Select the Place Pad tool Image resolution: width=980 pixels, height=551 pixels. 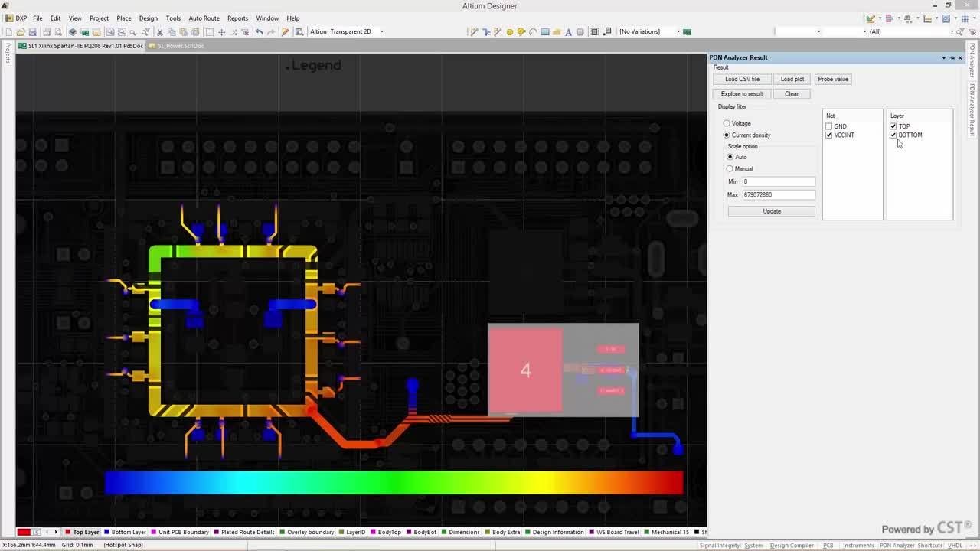tap(510, 32)
